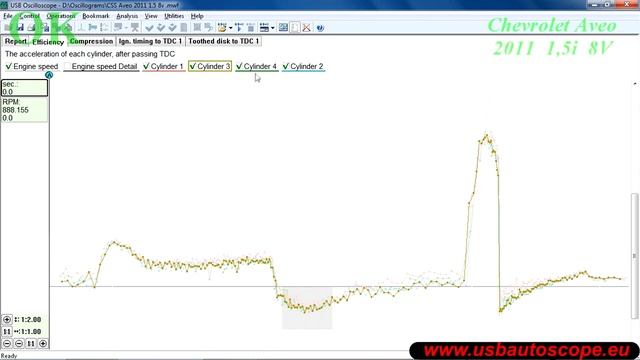Expand the dropdown arrow next to folder icon

(230, 28)
